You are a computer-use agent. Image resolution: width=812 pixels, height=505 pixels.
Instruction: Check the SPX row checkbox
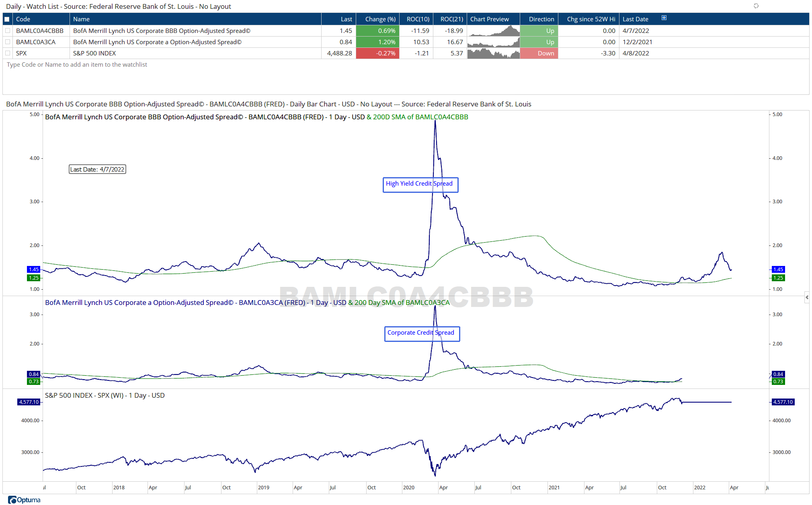click(7, 53)
